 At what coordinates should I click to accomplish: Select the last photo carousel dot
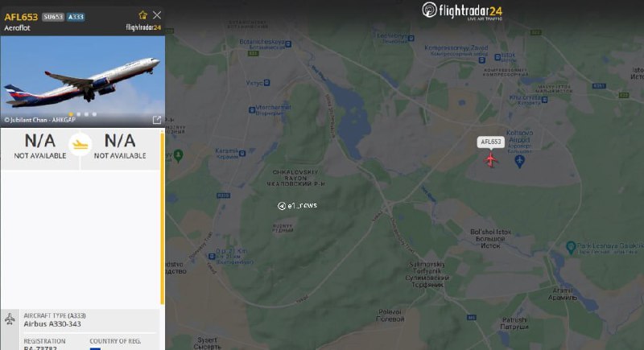[x=94, y=114]
